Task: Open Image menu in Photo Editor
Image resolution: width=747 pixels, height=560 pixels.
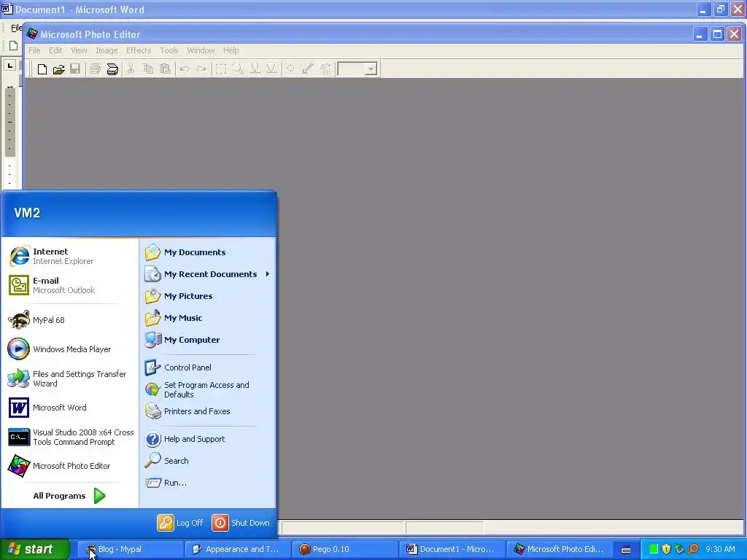Action: (x=107, y=50)
